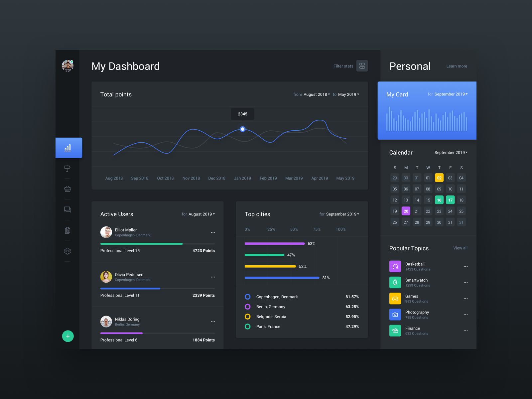Viewport: 532px width, 399px height.
Task: Select the Games gamepad icon
Action: click(395, 298)
